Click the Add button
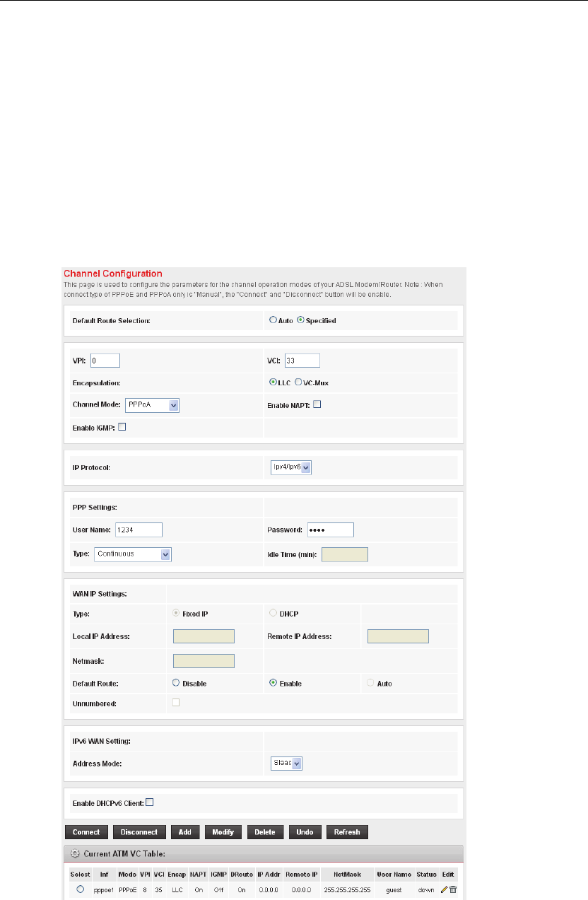This screenshot has height=900, width=588. [x=184, y=832]
